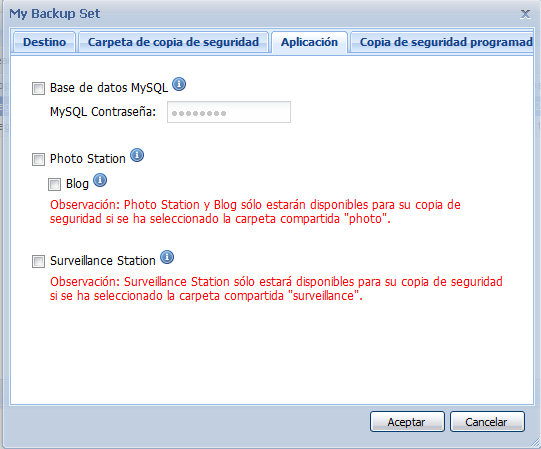541x449 pixels.
Task: Click the My Backup Set title bar
Action: (x=262, y=14)
